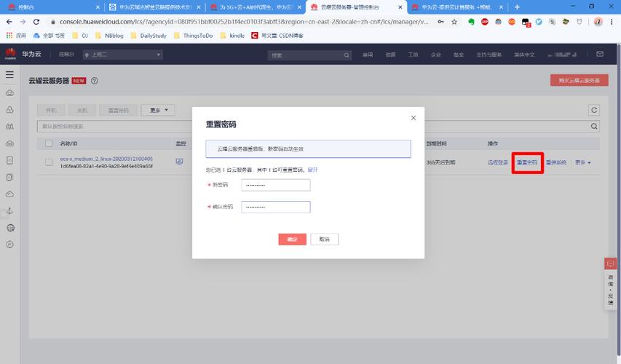
Task: Click the saved password key icon in the address bar
Action: click(x=440, y=22)
